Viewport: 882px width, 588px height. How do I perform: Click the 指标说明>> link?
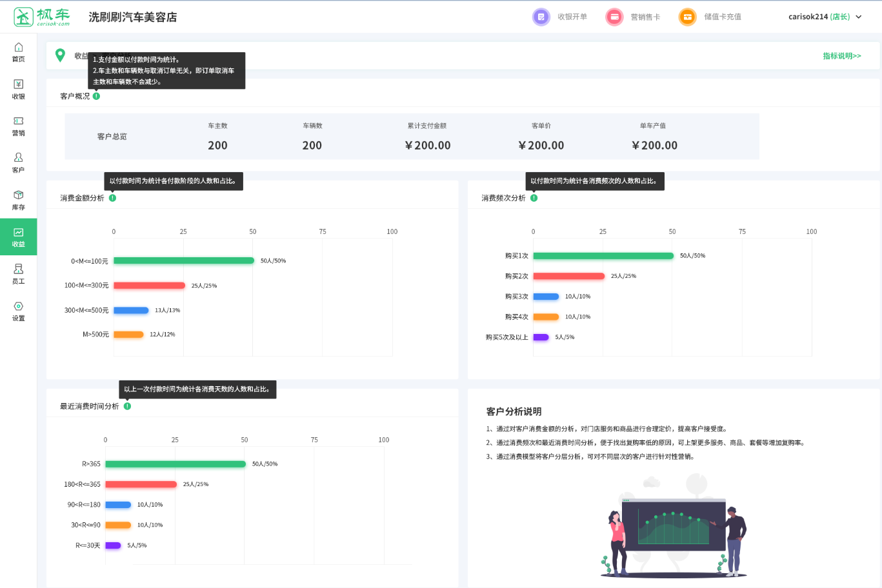point(841,56)
